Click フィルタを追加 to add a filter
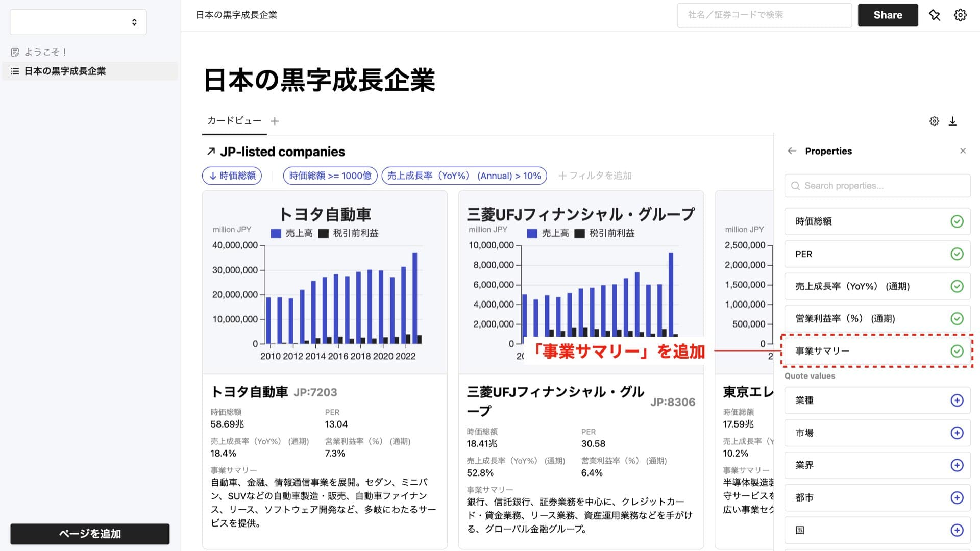The height and width of the screenshot is (551, 980). (595, 176)
